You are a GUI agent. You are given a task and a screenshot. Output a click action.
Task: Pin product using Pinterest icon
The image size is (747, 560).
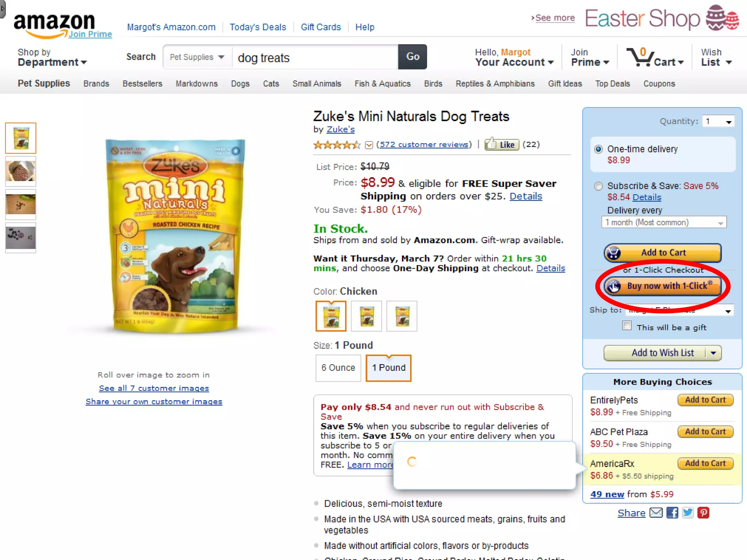pyautogui.click(x=703, y=513)
